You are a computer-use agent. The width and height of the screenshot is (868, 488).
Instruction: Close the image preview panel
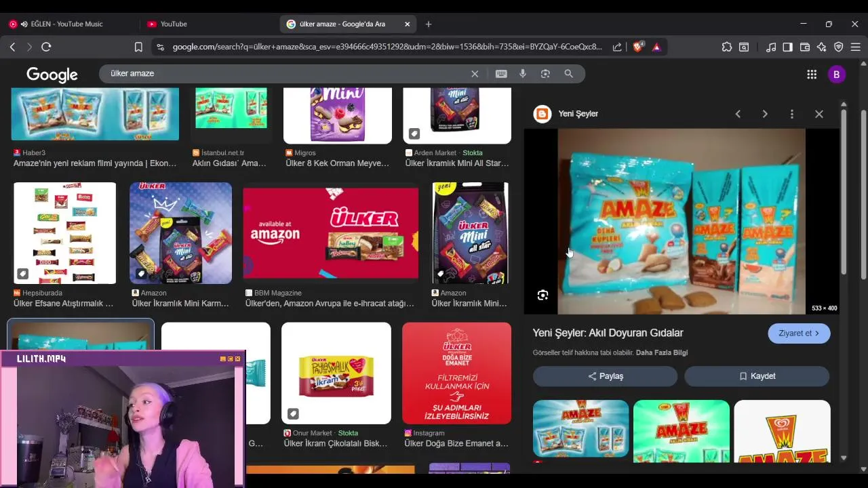point(819,114)
